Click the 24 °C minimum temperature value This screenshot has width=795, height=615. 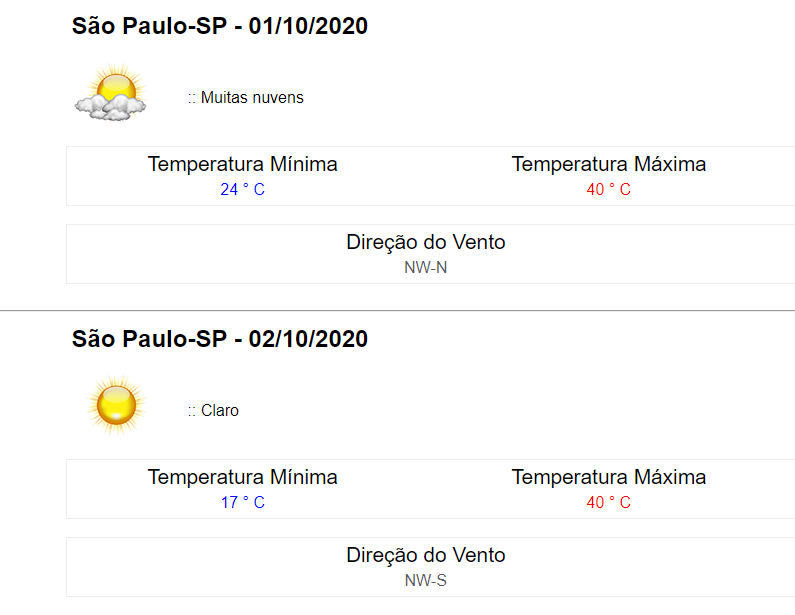[x=242, y=189]
